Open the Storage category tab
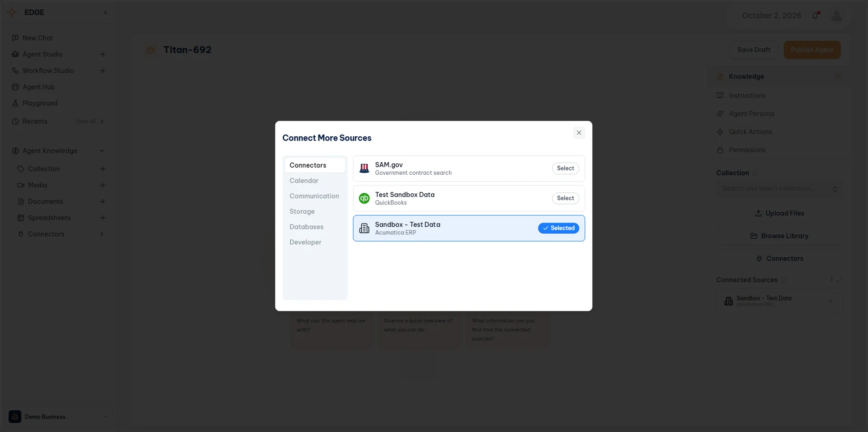The height and width of the screenshot is (432, 868). pos(315,212)
